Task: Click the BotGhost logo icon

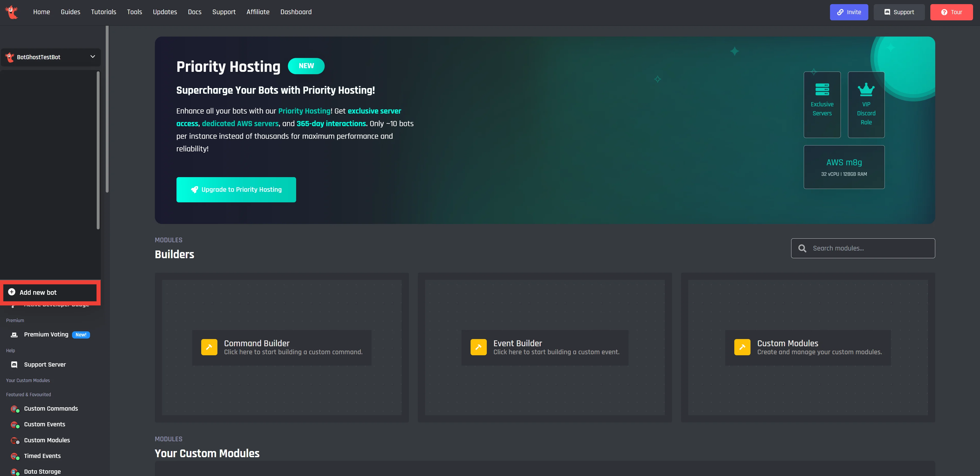Action: [x=12, y=12]
